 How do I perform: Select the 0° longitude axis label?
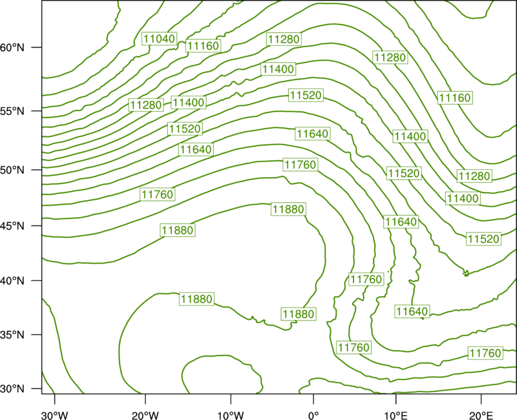click(313, 415)
